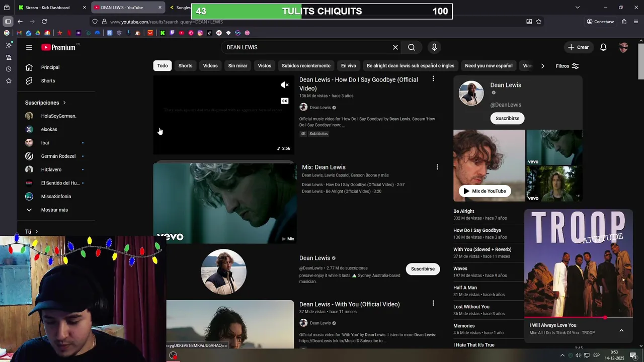Open the YouTube guide hamburger menu
The image size is (644, 362).
pos(29,47)
